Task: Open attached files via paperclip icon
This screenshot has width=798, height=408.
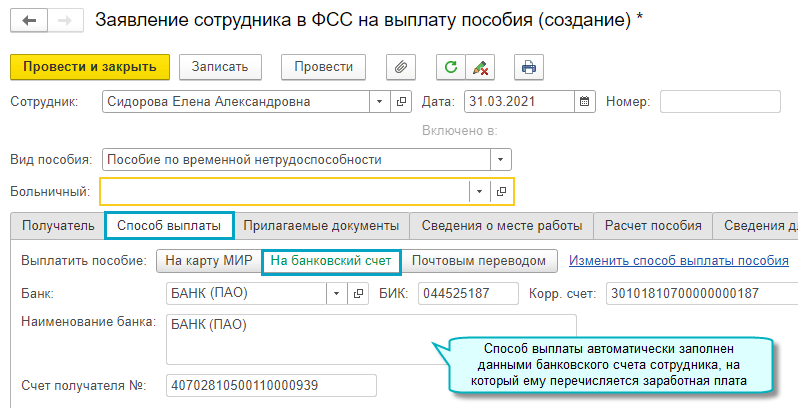Action: coord(401,67)
